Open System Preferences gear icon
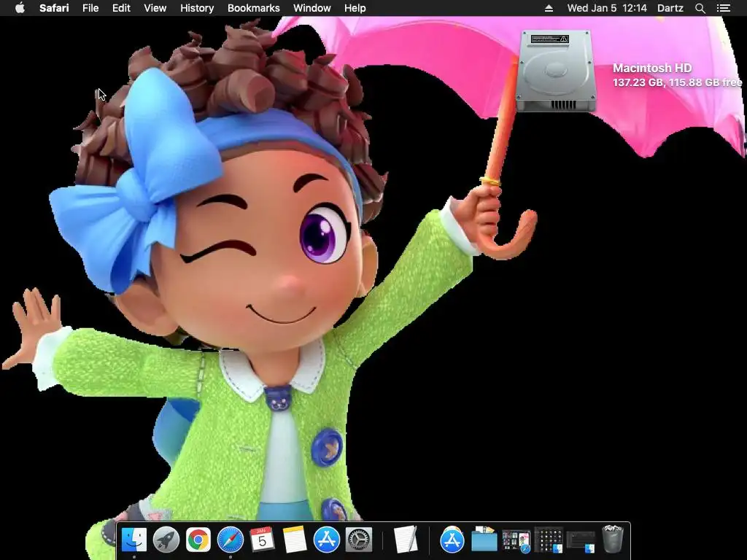 (x=359, y=540)
